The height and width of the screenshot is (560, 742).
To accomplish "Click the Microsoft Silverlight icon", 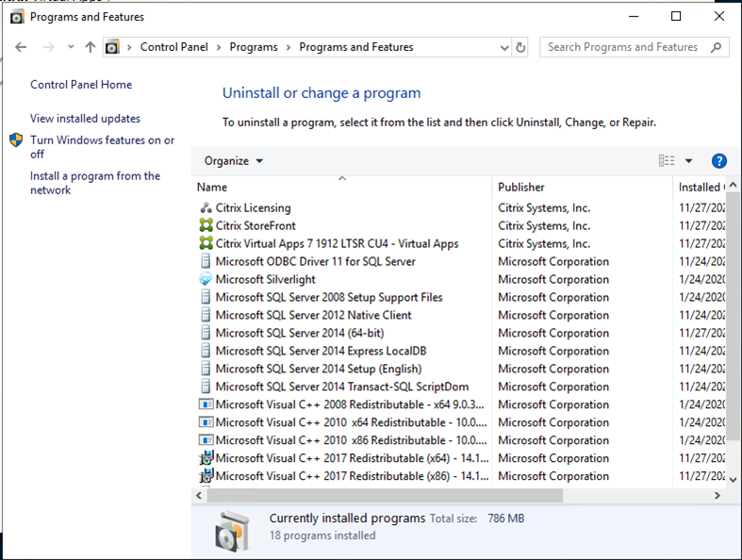I will pyautogui.click(x=206, y=279).
